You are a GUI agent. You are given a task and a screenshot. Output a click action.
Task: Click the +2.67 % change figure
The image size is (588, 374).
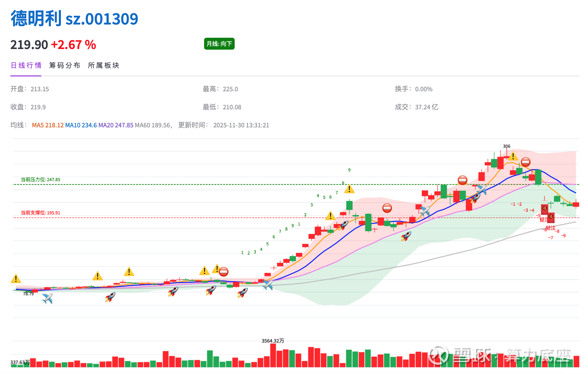(73, 45)
